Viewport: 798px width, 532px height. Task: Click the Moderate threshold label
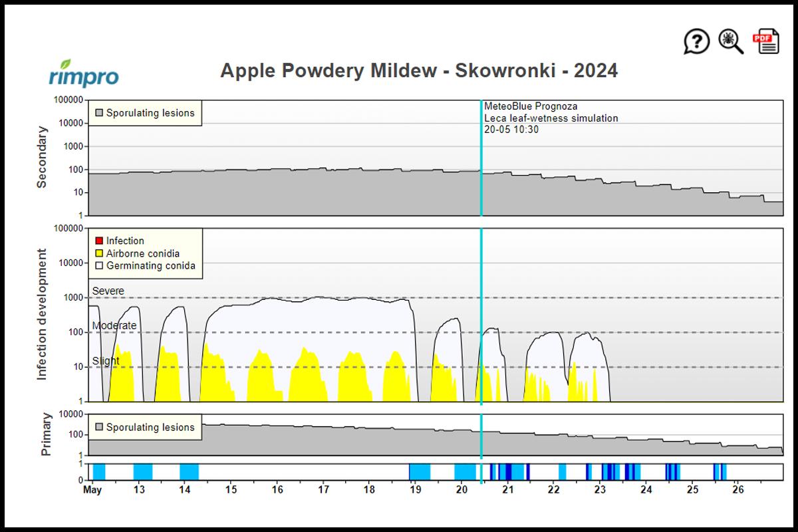tap(114, 326)
